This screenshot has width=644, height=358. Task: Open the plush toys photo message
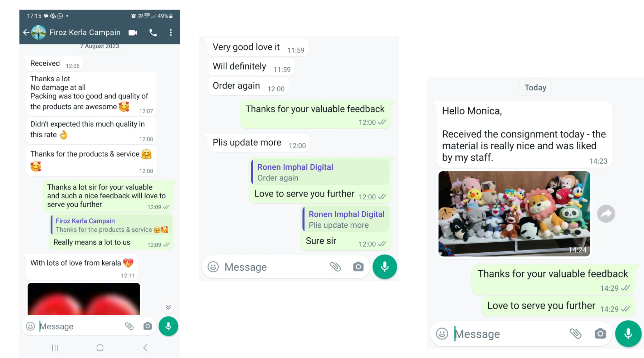pyautogui.click(x=514, y=214)
